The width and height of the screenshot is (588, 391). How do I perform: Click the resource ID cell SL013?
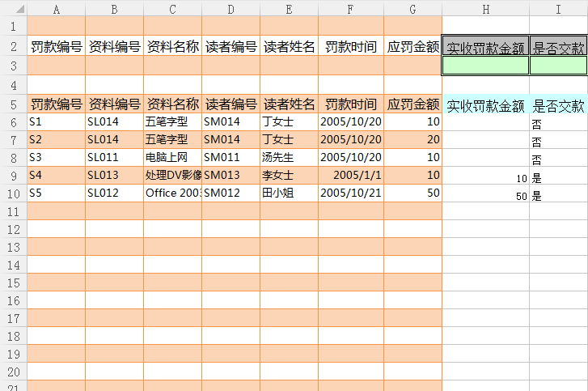point(114,175)
